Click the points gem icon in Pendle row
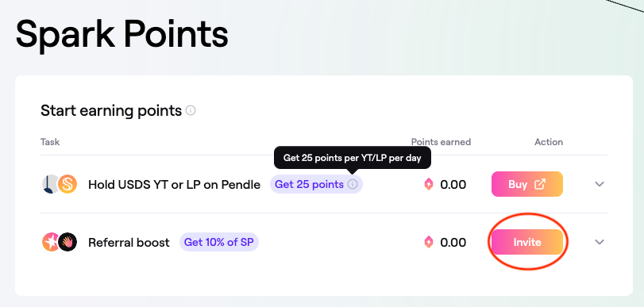The height and width of the screenshot is (307, 644). click(x=429, y=184)
